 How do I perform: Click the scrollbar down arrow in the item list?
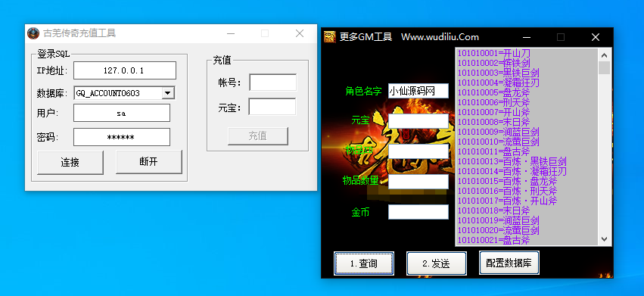[x=604, y=239]
